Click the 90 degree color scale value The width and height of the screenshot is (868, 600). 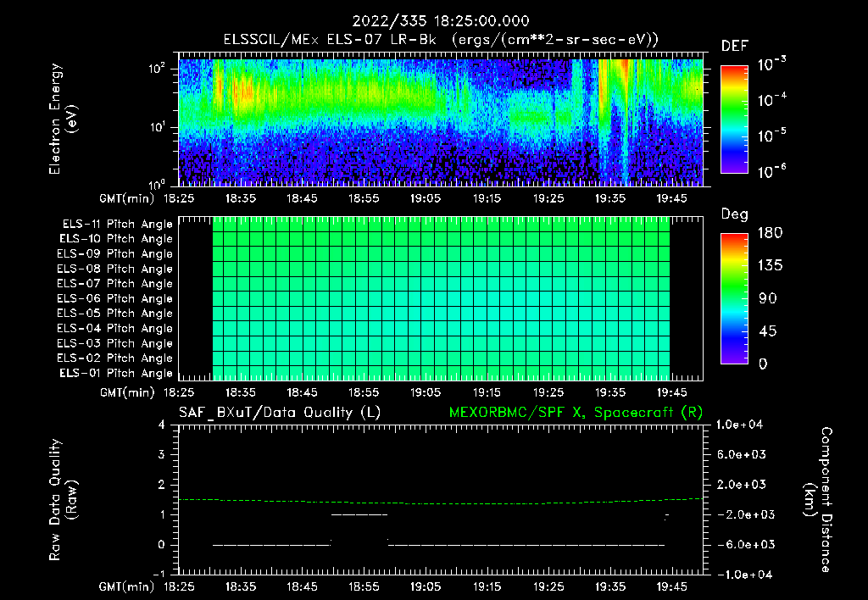768,299
